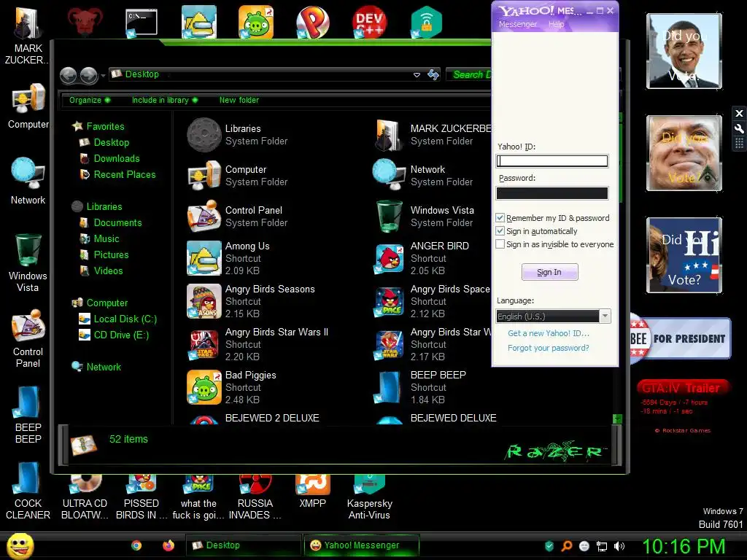Switch to Yahoo! Messenger taskbar button
Viewport: 747px width, 560px height.
coord(362,545)
